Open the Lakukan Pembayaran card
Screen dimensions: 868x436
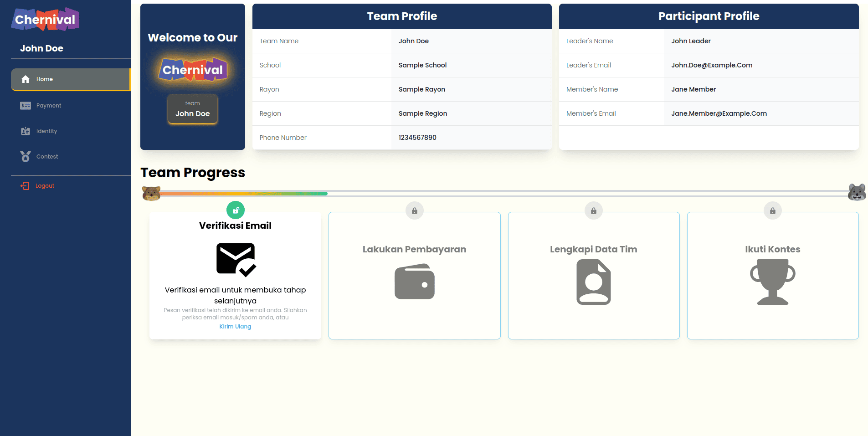click(x=415, y=276)
